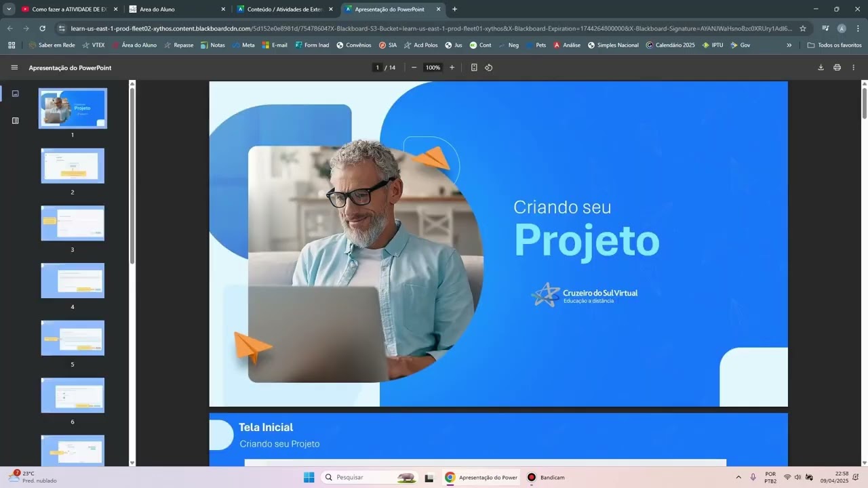Rotate the document counterclockwise
Viewport: 868px width, 488px height.
point(488,68)
